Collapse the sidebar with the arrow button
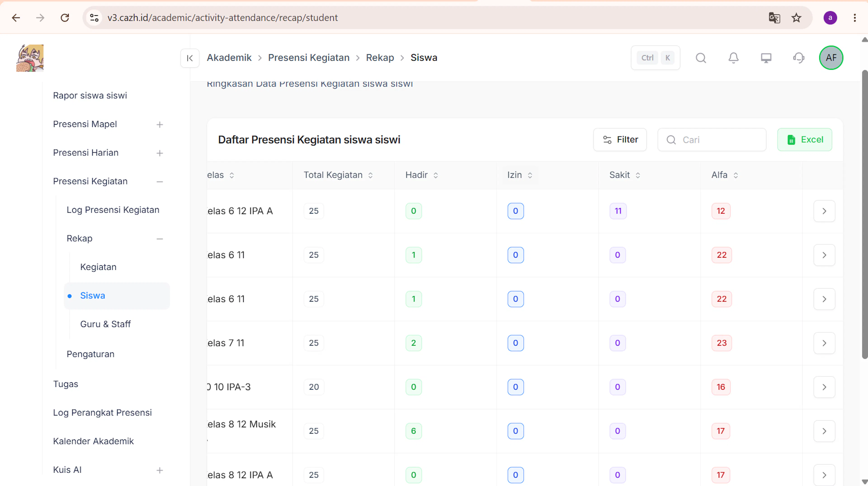Image resolution: width=868 pixels, height=486 pixels. click(x=190, y=58)
